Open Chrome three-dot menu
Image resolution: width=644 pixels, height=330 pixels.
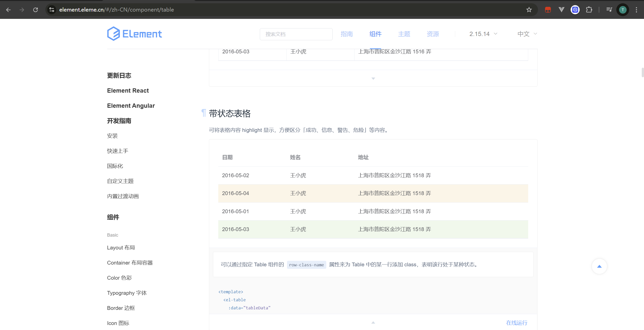point(636,10)
